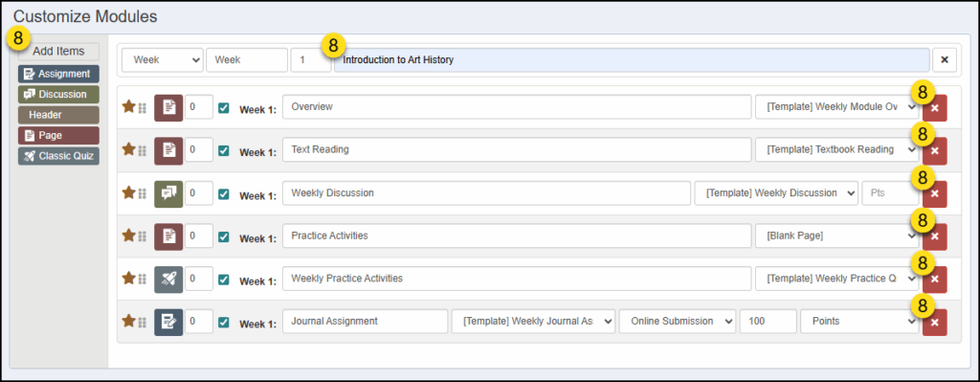Delete the Weekly Discussion item with red X
Image resolution: width=980 pixels, height=382 pixels.
click(934, 193)
